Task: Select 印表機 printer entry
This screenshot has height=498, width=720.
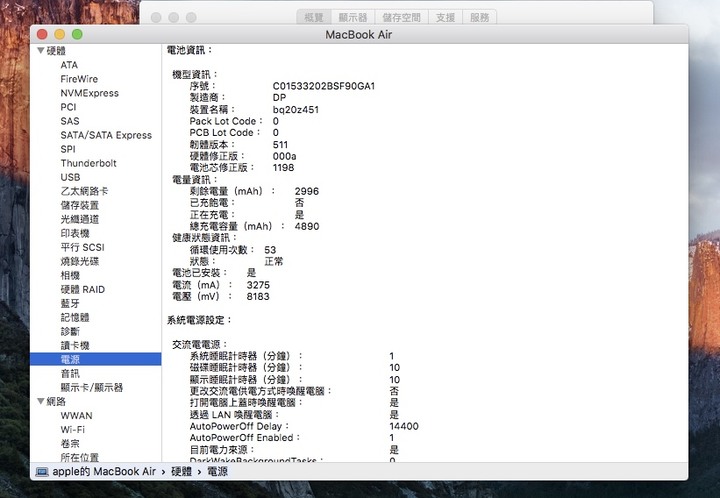Action: click(75, 233)
